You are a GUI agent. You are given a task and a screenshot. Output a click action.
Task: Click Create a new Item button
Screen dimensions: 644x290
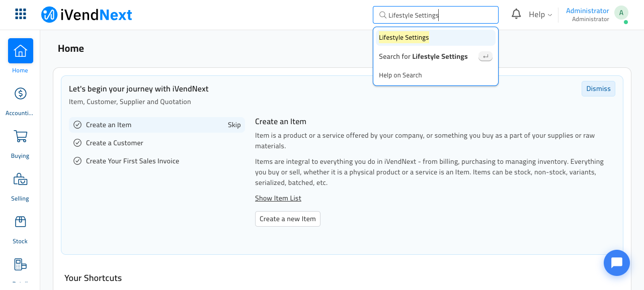tap(288, 219)
